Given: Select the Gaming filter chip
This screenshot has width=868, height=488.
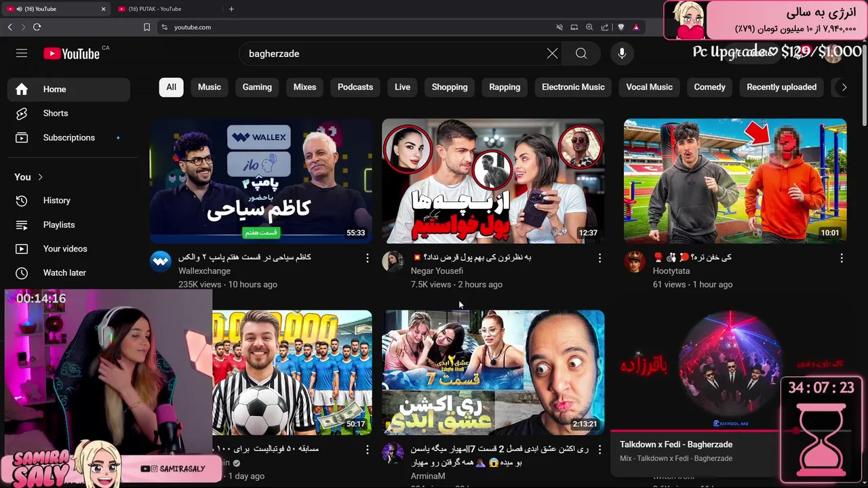Looking at the screenshot, I should pos(257,87).
